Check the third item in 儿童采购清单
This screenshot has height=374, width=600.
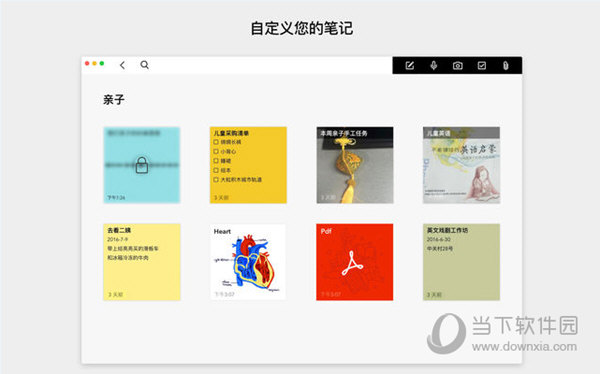216,161
